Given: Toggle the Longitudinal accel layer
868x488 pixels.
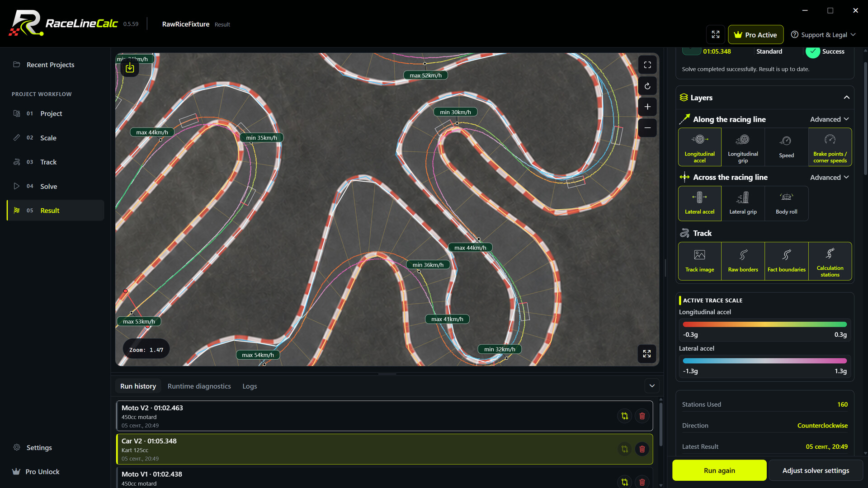Looking at the screenshot, I should [700, 147].
